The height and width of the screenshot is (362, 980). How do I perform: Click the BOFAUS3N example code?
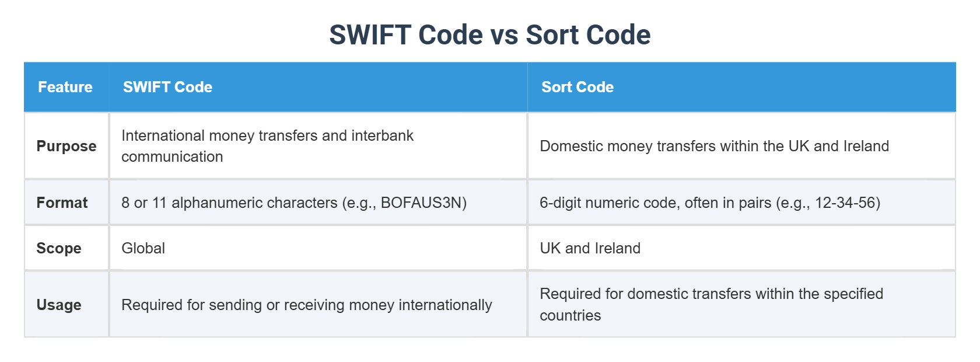coord(421,203)
